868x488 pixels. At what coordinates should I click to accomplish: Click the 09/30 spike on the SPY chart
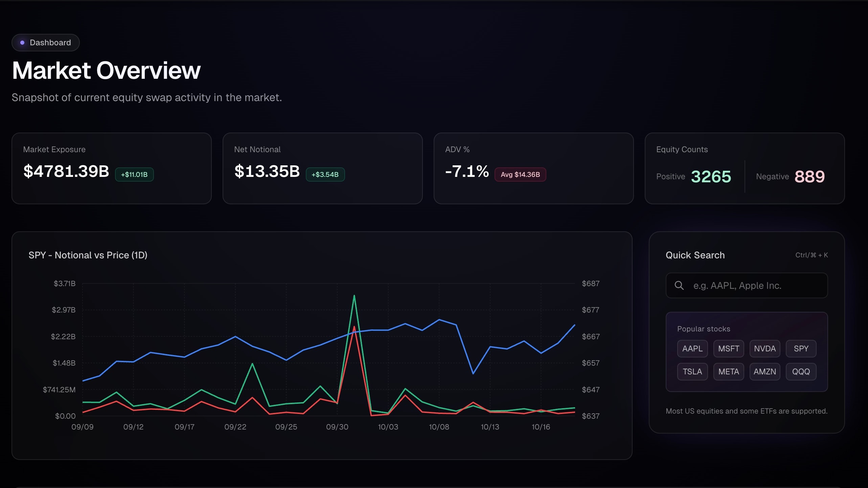(354, 296)
